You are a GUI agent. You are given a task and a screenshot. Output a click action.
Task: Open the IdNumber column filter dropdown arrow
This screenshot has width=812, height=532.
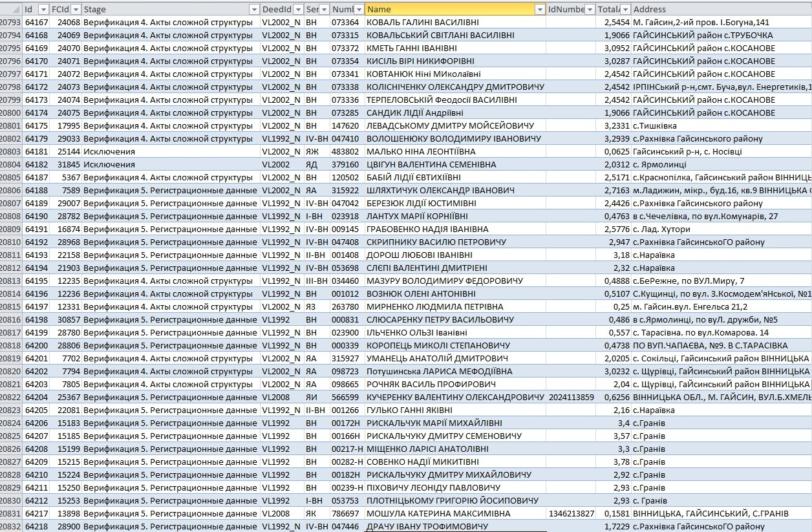(x=590, y=10)
